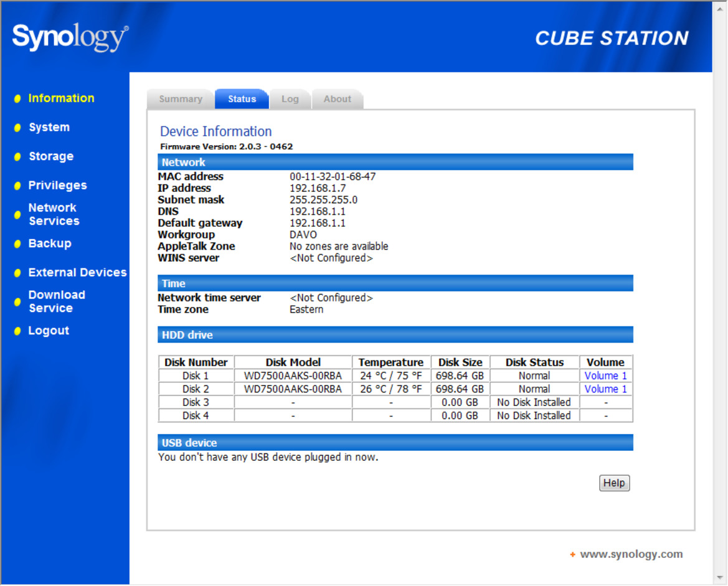This screenshot has width=728, height=586.
Task: Click the scrollbar down arrow
Action: 720,578
